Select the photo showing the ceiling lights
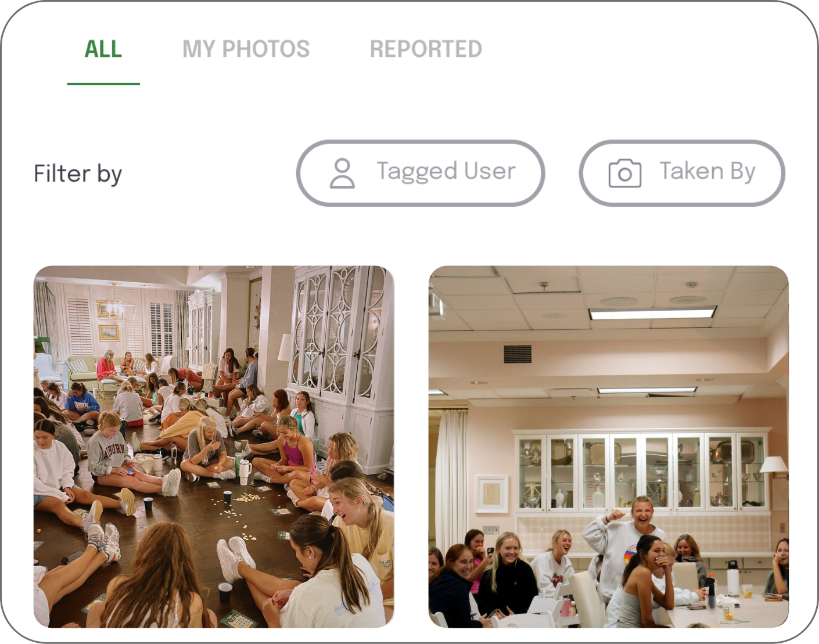Image resolution: width=819 pixels, height=644 pixels. 609,447
